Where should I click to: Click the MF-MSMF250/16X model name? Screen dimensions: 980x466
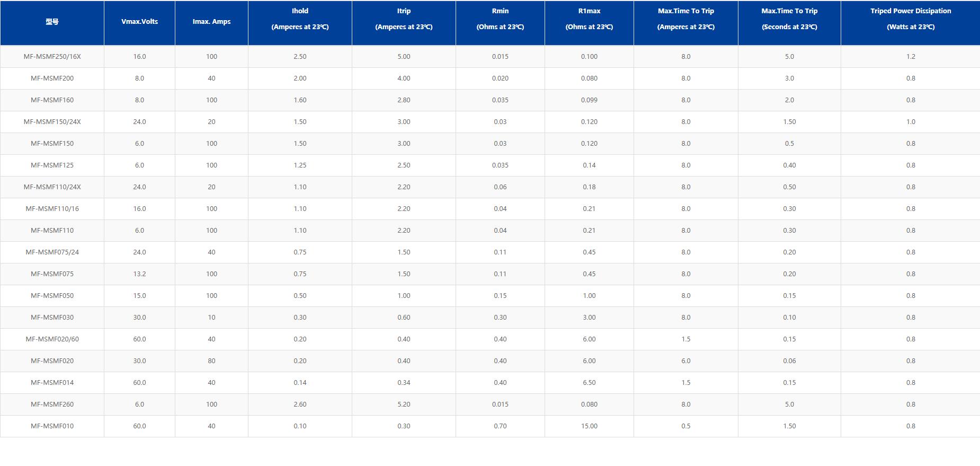click(52, 57)
